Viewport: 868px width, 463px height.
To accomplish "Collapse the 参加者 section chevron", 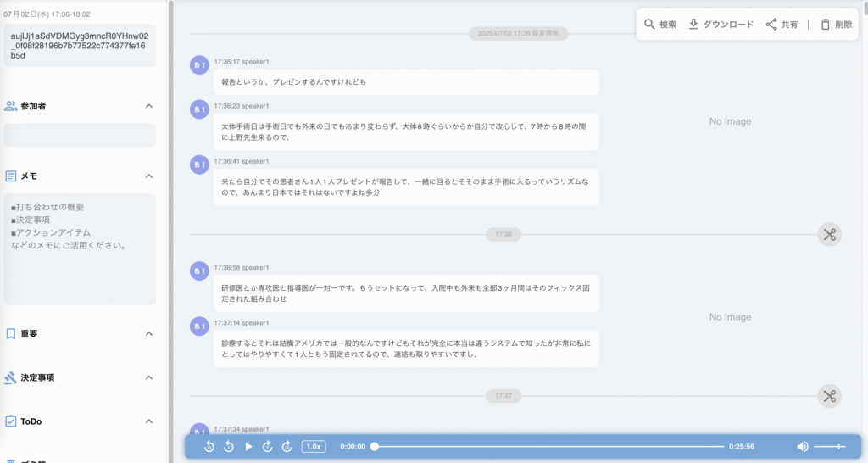I will coord(149,106).
